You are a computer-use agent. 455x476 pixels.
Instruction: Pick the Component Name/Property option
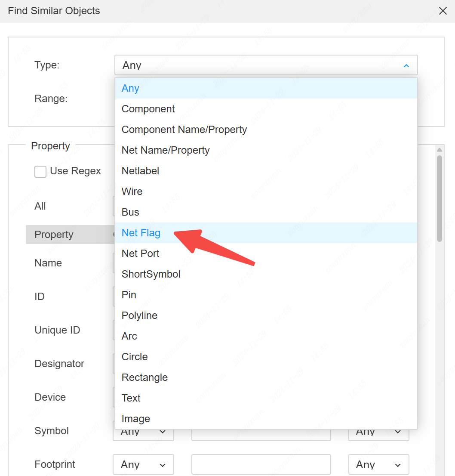(x=184, y=130)
